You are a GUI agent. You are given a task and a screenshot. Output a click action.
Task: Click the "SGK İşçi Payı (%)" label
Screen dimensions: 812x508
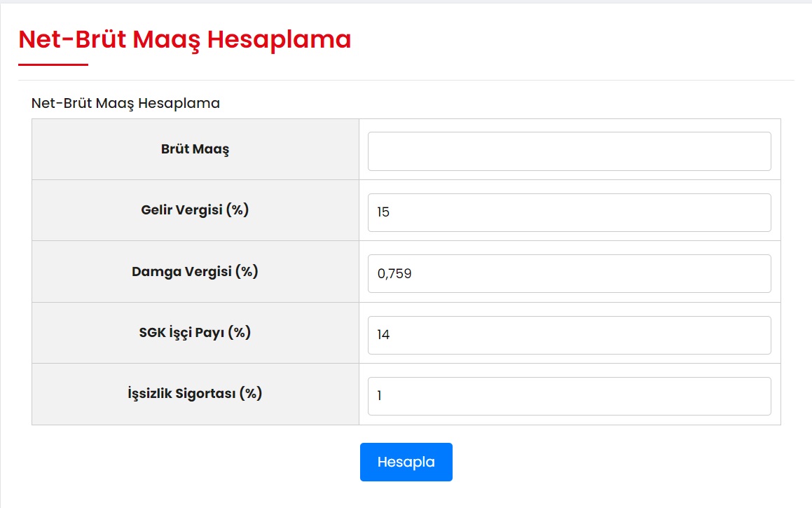click(x=195, y=332)
